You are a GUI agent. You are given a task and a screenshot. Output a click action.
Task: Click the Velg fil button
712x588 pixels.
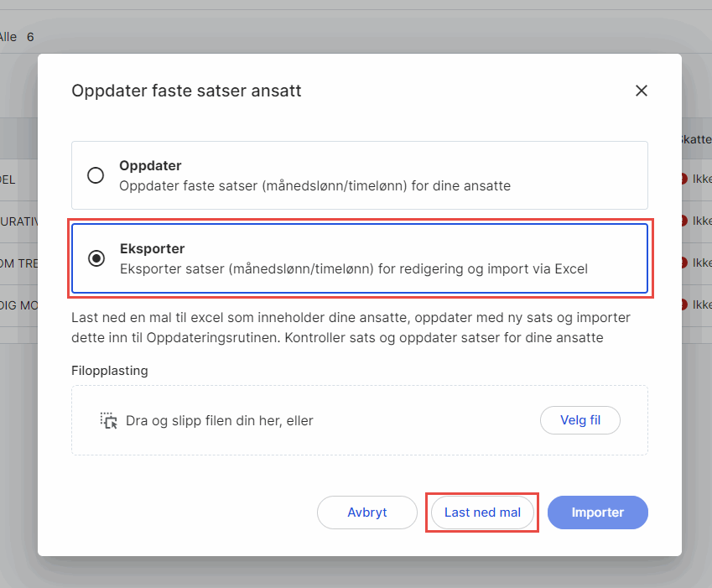(x=579, y=419)
